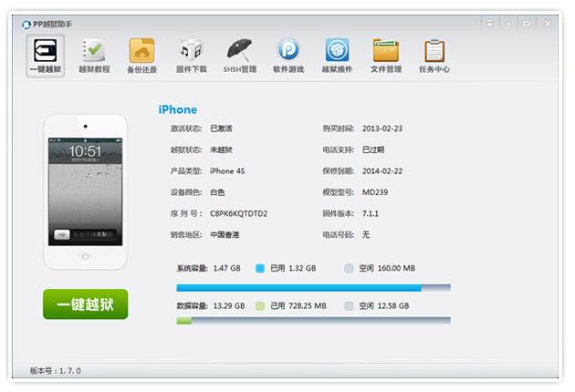This screenshot has height=392, width=575.
Task: Click product type iPhone 4S value
Action: pyautogui.click(x=227, y=171)
